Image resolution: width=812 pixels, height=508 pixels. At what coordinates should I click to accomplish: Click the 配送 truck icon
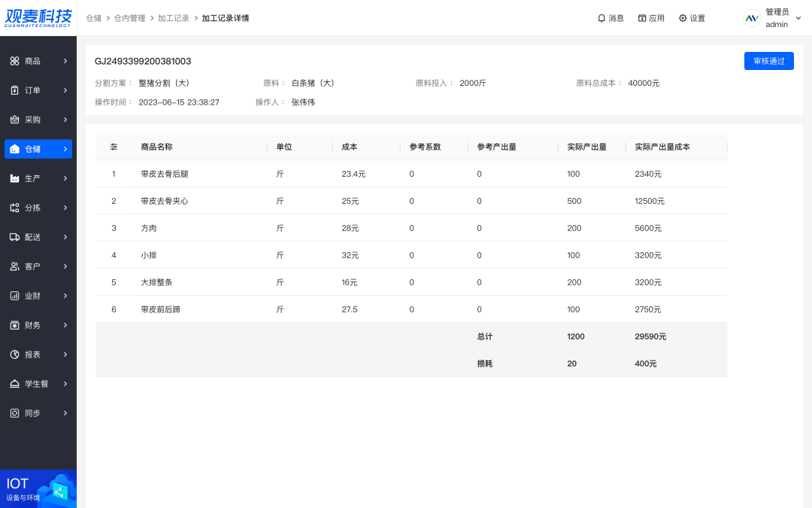pyautogui.click(x=14, y=237)
